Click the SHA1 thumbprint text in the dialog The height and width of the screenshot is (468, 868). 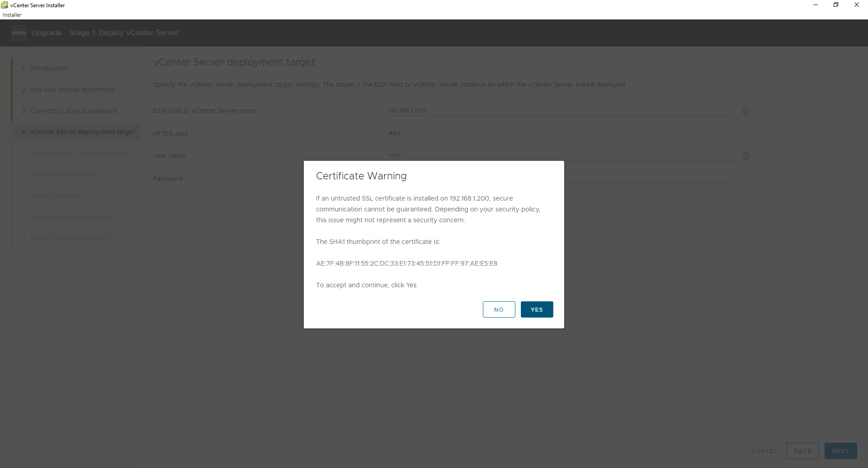coord(406,263)
